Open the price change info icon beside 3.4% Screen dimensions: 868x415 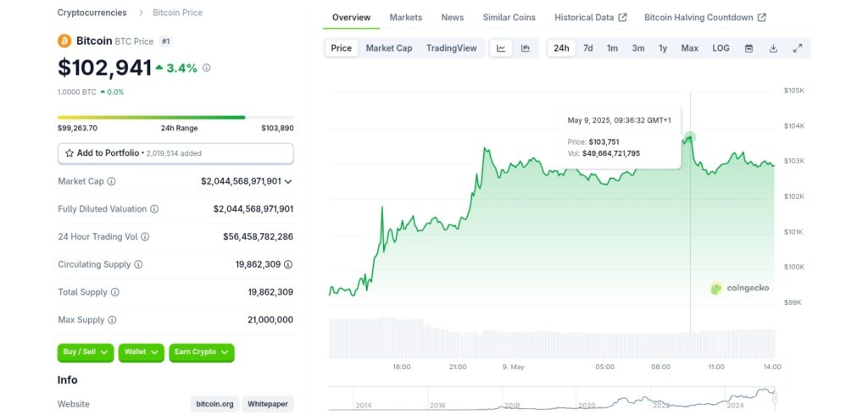[x=207, y=68]
